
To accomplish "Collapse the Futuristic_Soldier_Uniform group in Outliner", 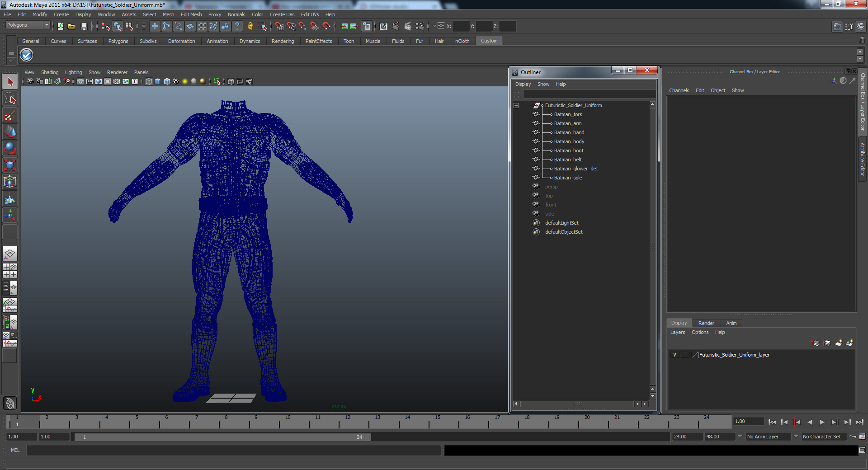I will [x=516, y=105].
